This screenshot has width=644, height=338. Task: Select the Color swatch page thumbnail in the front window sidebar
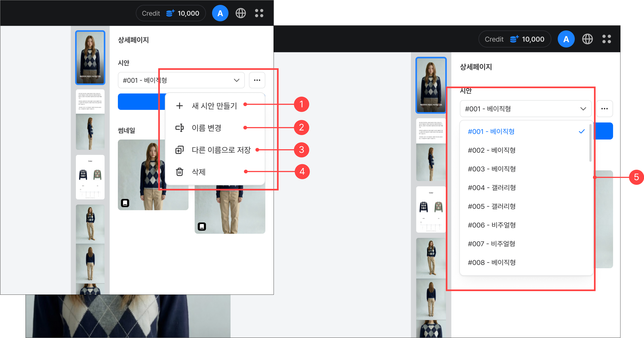pyautogui.click(x=90, y=177)
